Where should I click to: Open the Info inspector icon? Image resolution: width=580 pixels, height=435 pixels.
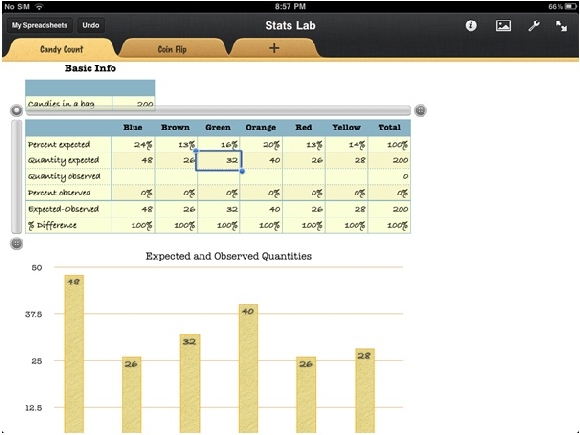471,26
